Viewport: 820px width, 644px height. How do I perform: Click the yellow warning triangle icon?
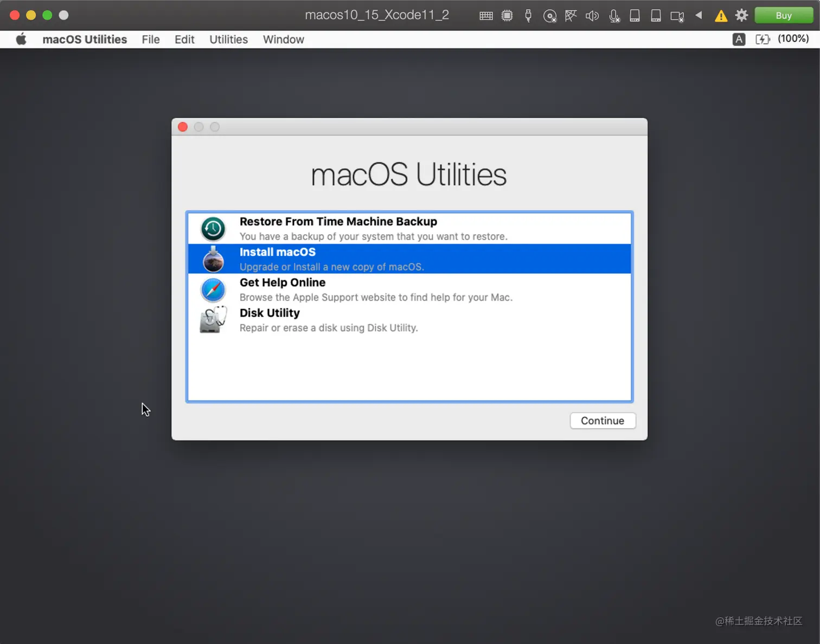coord(721,16)
